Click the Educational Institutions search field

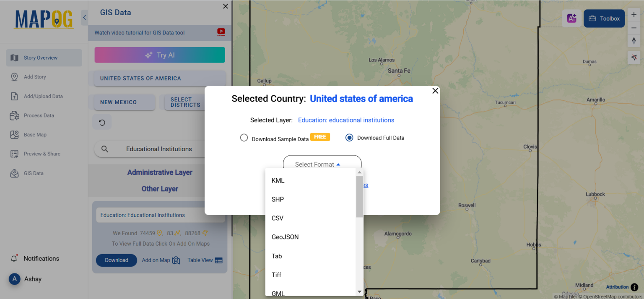click(159, 149)
